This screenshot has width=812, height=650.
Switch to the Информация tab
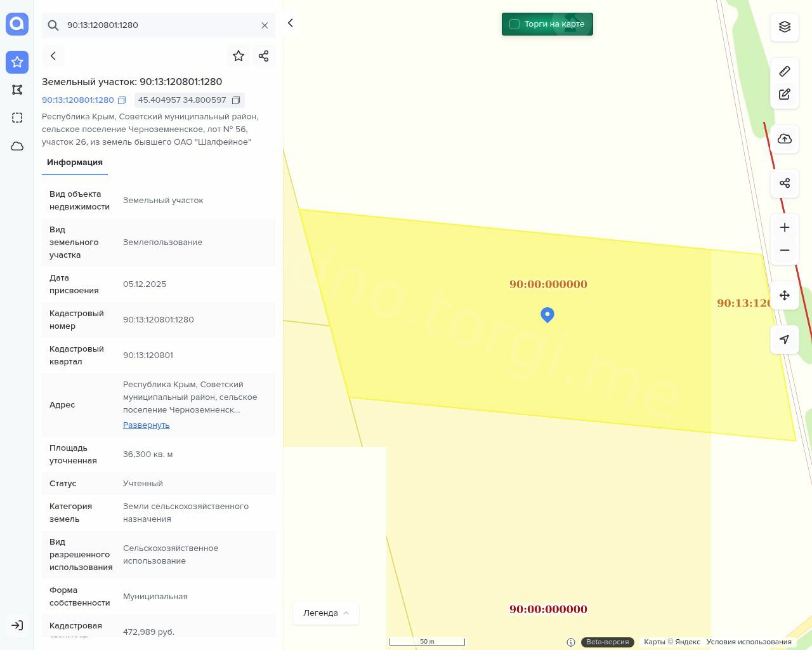click(75, 162)
